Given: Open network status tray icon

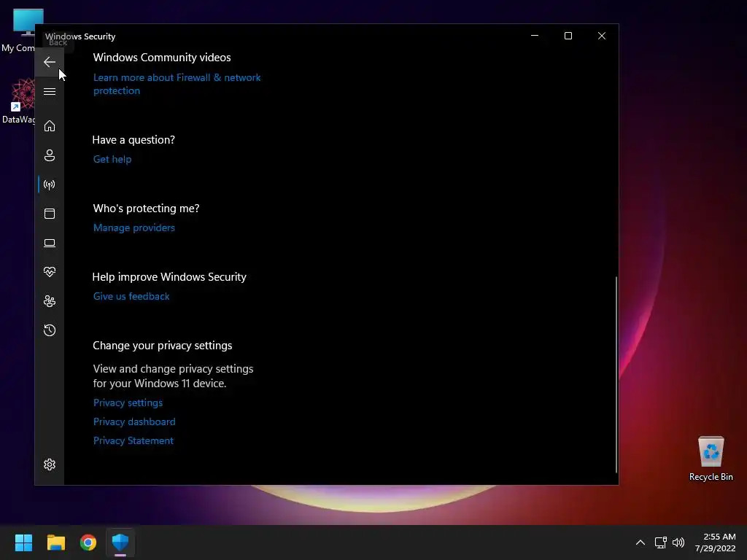Looking at the screenshot, I should coord(660,542).
